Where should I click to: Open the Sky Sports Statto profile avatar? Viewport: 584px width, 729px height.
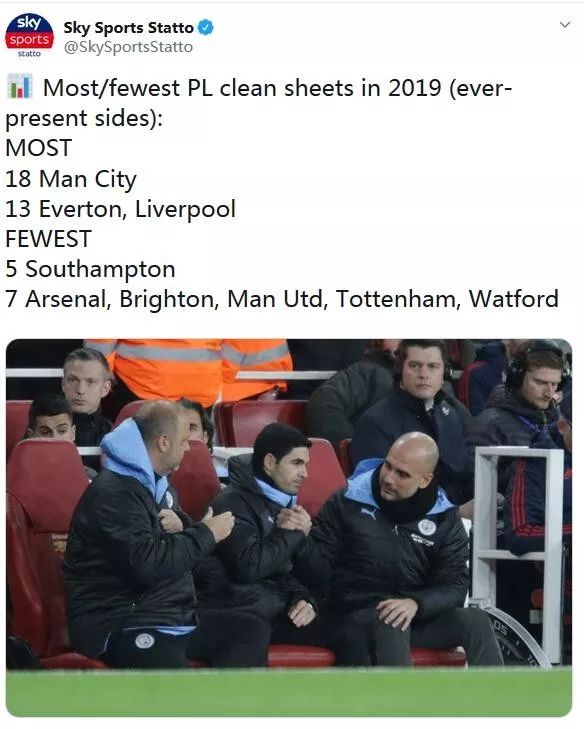pos(29,37)
